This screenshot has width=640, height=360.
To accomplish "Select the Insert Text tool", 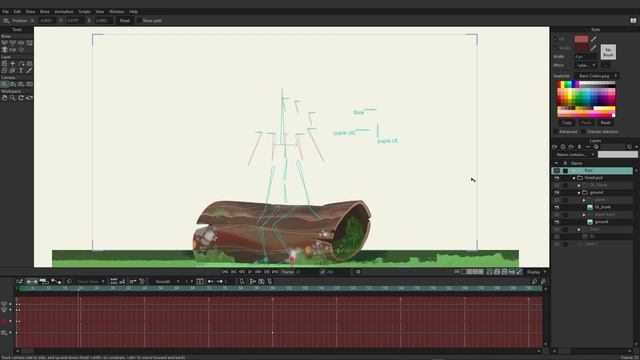I will click(x=21, y=71).
